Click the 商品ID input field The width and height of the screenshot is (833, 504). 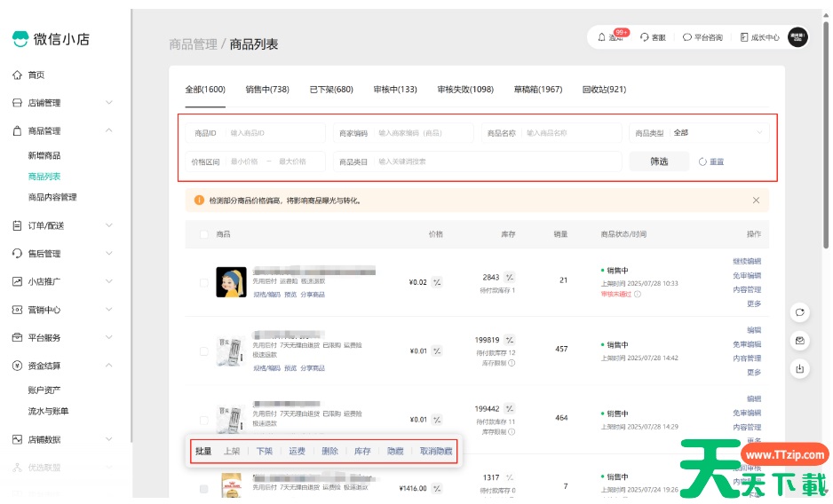tap(274, 133)
